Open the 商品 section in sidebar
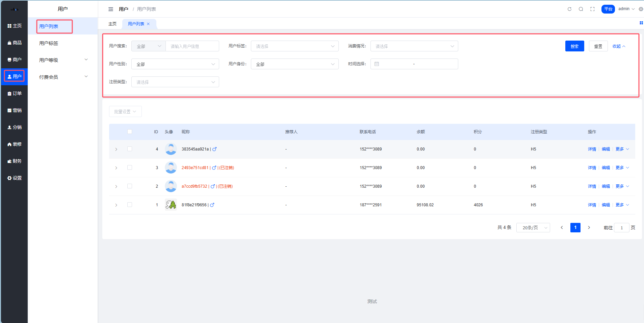Screen dimensions: 644x323 point(15,43)
